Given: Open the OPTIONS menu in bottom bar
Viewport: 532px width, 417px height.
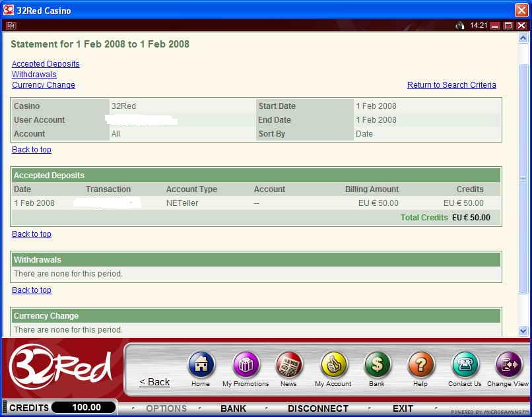Looking at the screenshot, I should (166, 408).
